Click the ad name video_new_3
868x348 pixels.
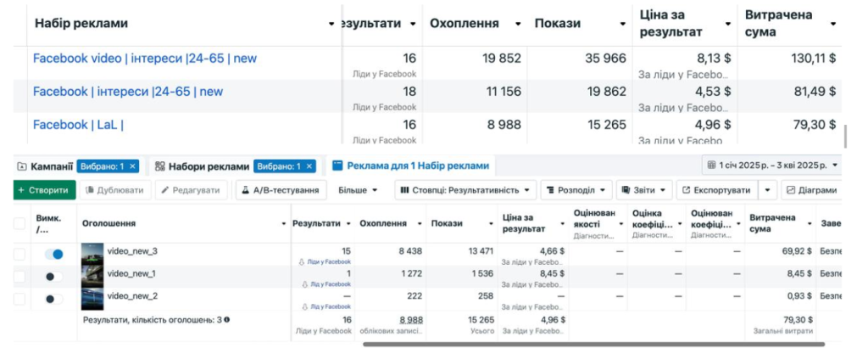pyautogui.click(x=132, y=251)
